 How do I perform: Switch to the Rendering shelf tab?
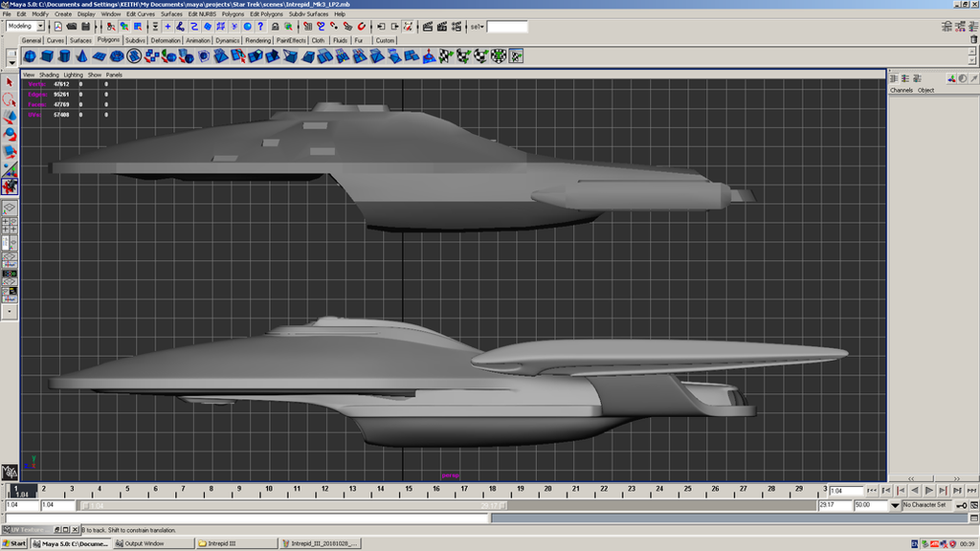tap(257, 40)
